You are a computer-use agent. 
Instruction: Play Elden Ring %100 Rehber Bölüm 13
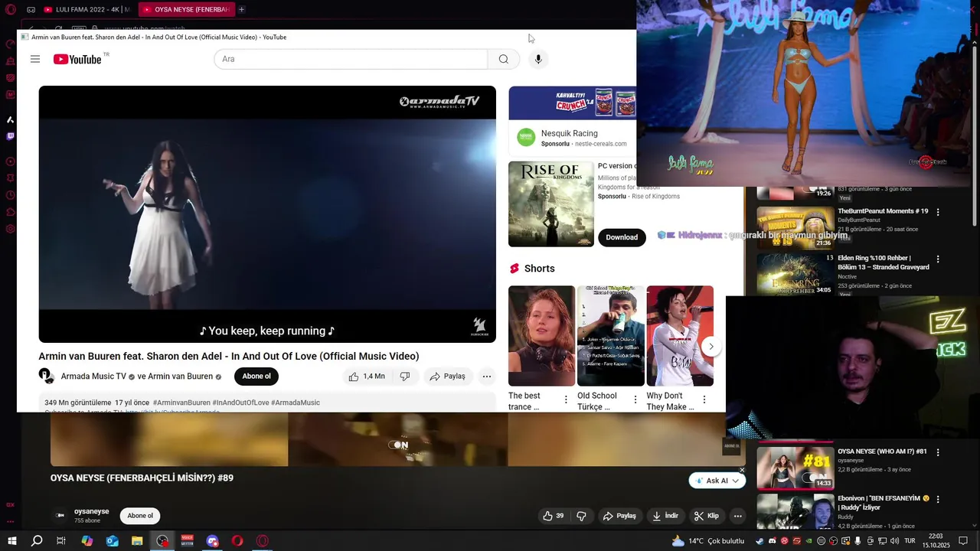(x=795, y=274)
